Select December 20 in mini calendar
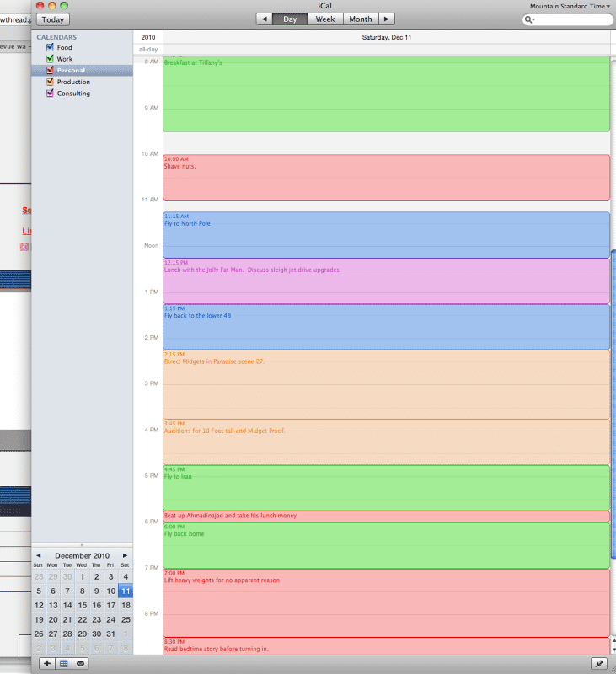Screen dimensions: 616x674 (53, 619)
